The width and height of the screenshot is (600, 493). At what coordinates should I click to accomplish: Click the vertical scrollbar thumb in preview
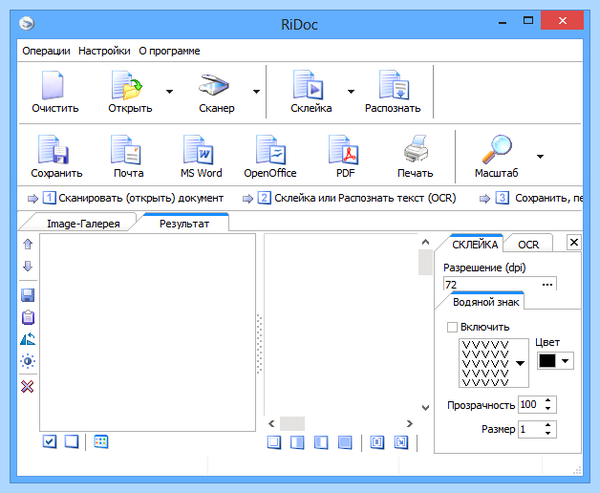[425, 262]
